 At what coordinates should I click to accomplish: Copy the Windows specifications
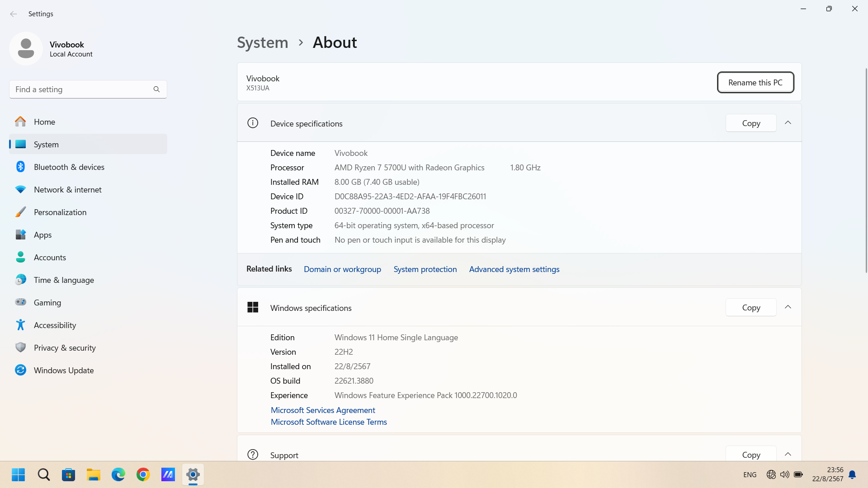(x=751, y=307)
